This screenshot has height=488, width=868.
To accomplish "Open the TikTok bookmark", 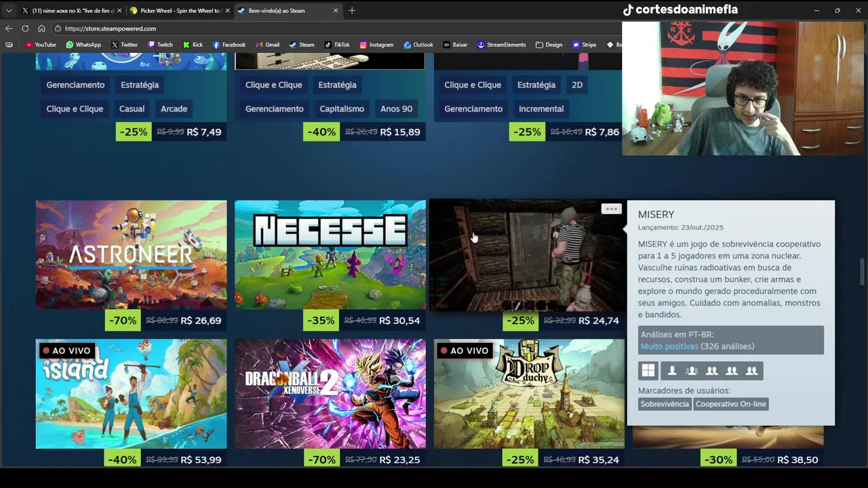I will [x=336, y=45].
